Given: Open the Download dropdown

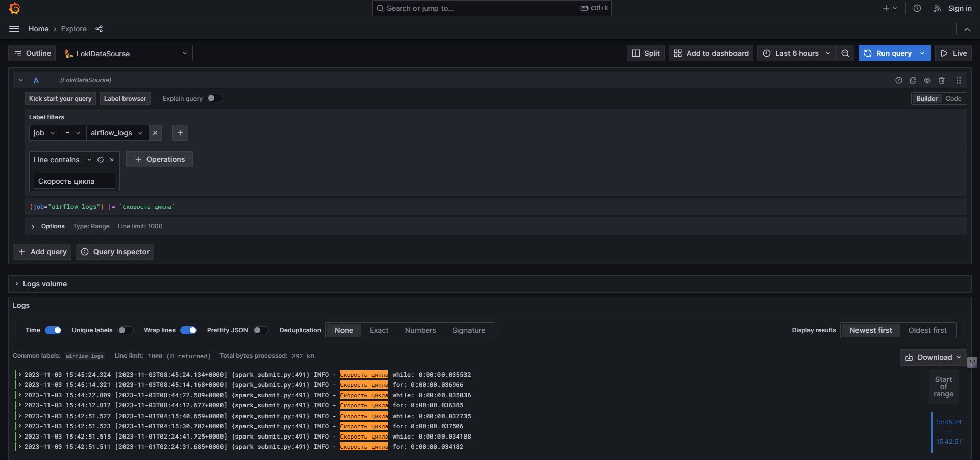Looking at the screenshot, I should [x=933, y=357].
